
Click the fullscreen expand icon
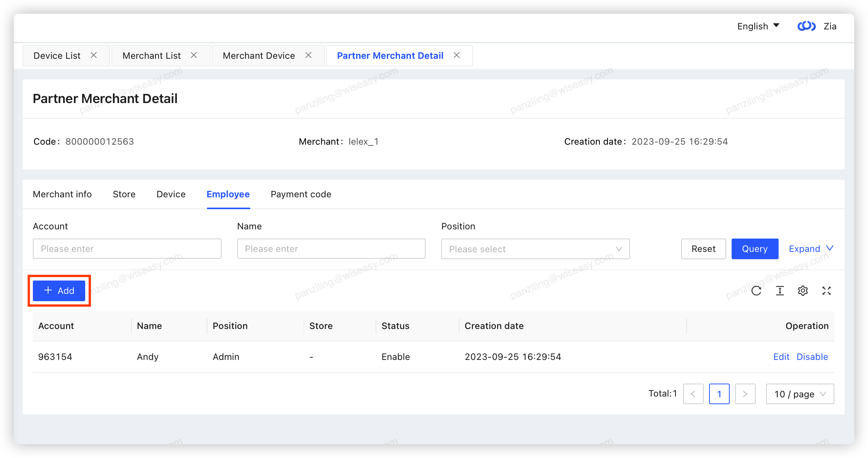[x=826, y=291]
